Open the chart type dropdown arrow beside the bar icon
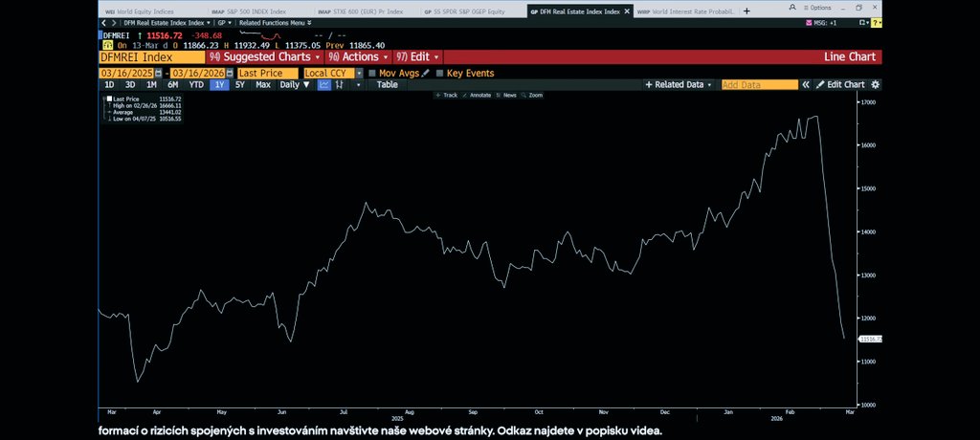 point(358,85)
